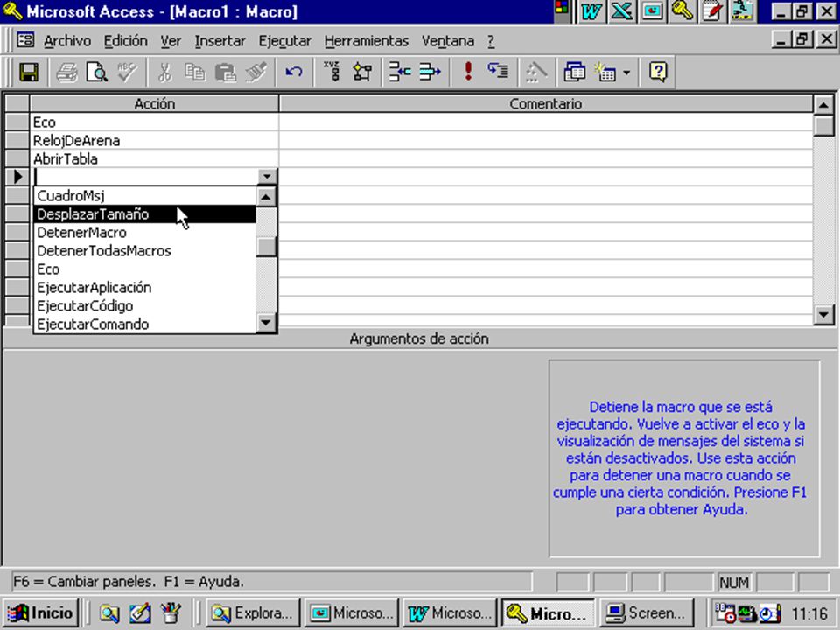Click the Eco action cell in first row

(154, 122)
